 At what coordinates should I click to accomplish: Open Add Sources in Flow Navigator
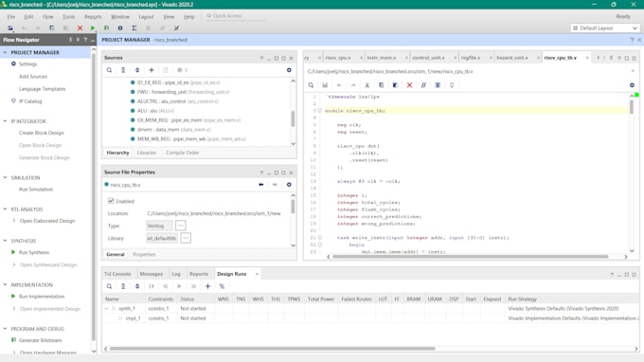tap(33, 77)
